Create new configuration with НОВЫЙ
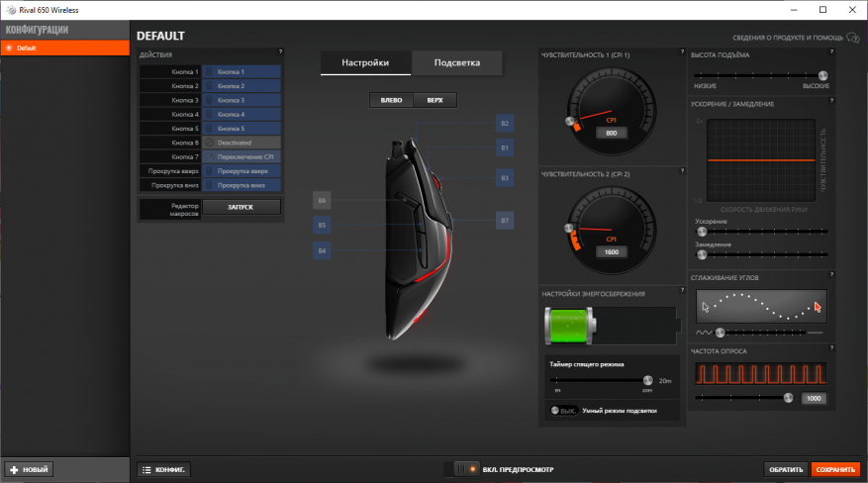 coord(29,469)
